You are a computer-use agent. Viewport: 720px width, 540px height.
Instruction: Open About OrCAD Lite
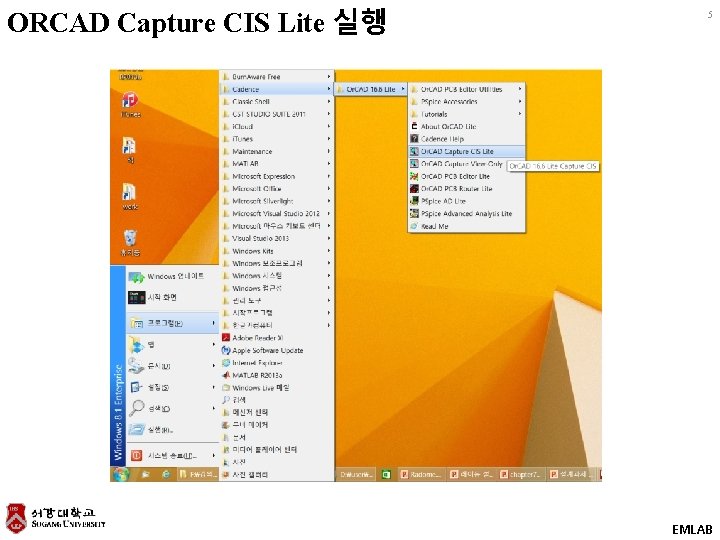(x=467, y=126)
